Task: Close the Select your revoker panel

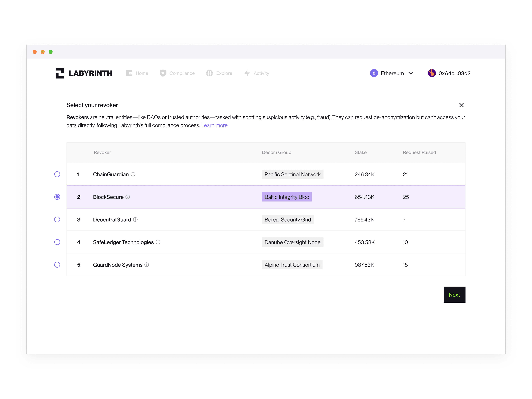Action: [461, 105]
